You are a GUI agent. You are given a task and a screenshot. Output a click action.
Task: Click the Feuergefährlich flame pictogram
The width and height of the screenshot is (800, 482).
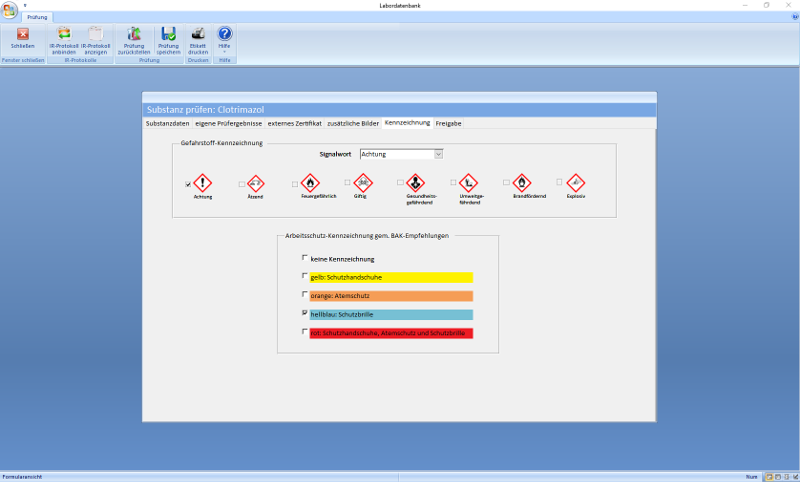310,183
